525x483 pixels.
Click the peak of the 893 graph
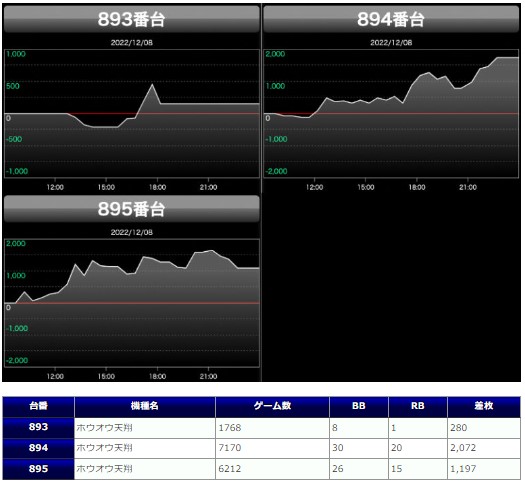point(152,84)
